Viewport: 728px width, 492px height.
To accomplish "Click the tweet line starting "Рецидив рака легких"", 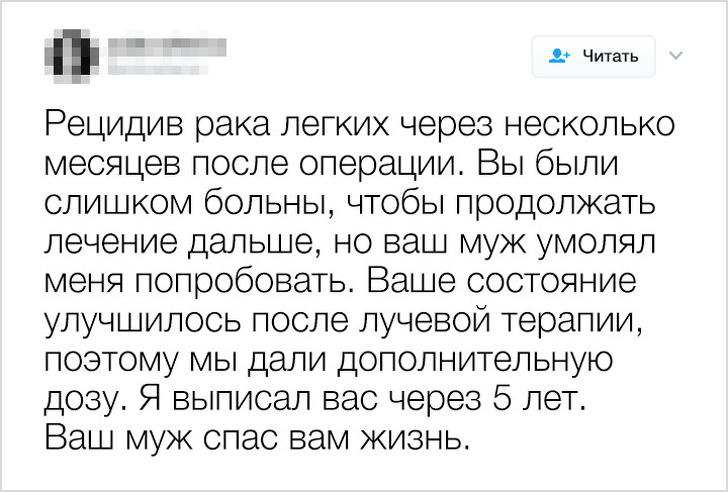I will tap(359, 127).
